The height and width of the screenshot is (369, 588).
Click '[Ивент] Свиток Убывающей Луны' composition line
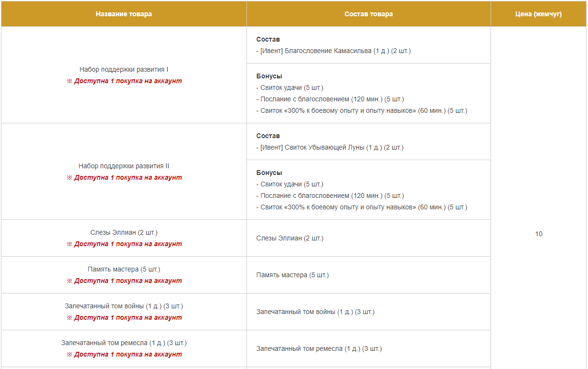click(x=330, y=147)
